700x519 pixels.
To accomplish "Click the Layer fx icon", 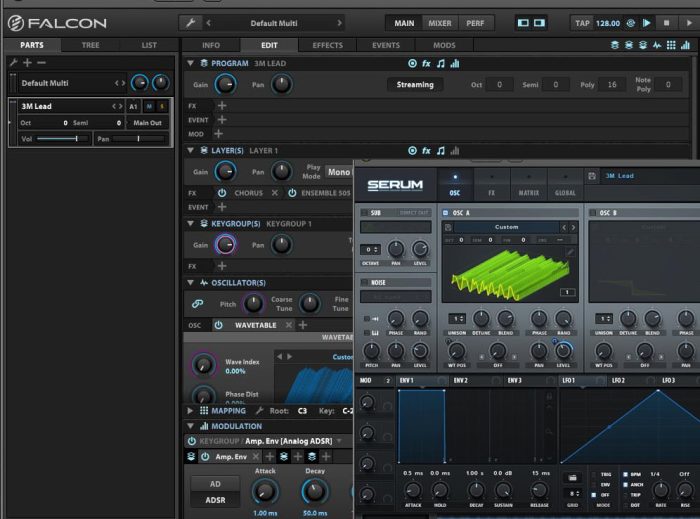I will click(426, 151).
